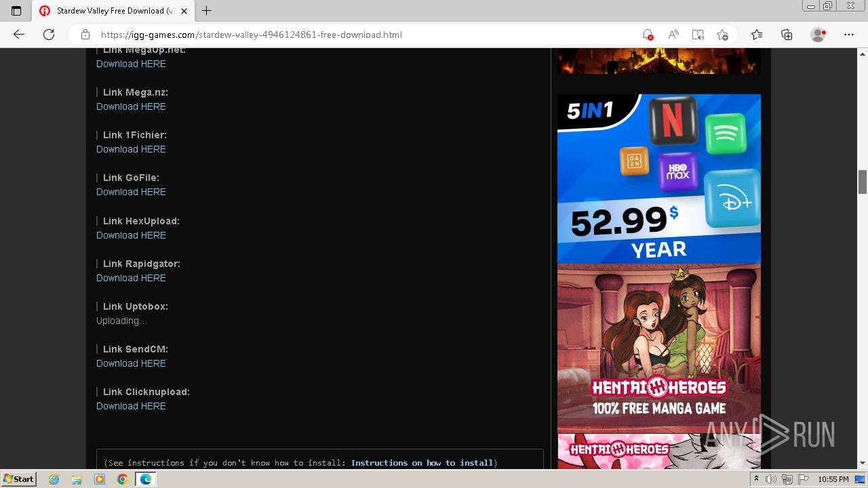Show hidden tray icons arrow

coord(756,479)
